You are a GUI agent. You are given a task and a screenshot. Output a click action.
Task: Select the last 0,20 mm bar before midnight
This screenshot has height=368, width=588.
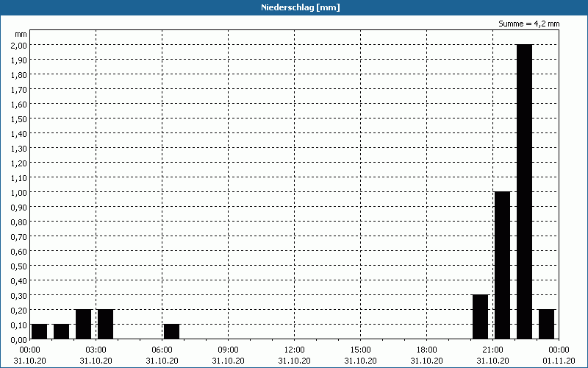pos(546,324)
